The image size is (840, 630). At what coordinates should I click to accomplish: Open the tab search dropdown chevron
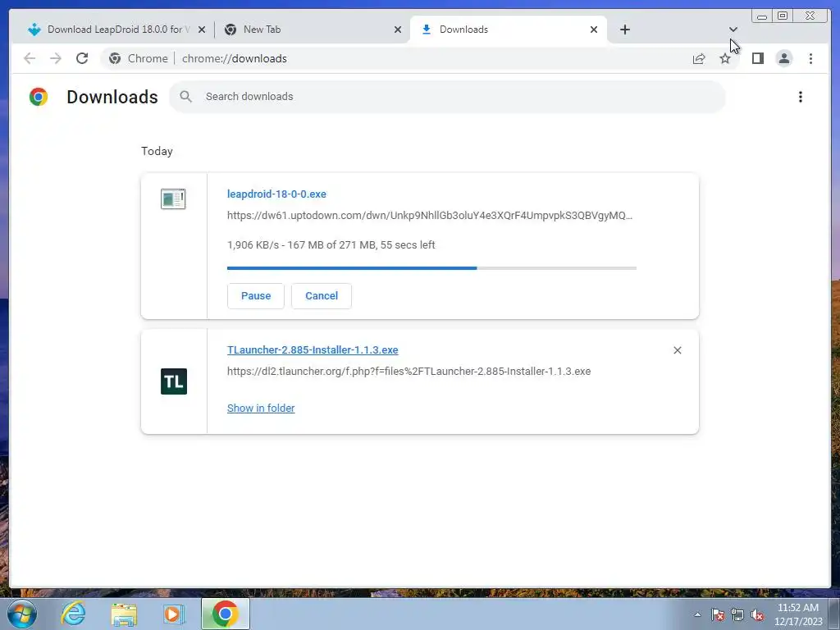[733, 30]
